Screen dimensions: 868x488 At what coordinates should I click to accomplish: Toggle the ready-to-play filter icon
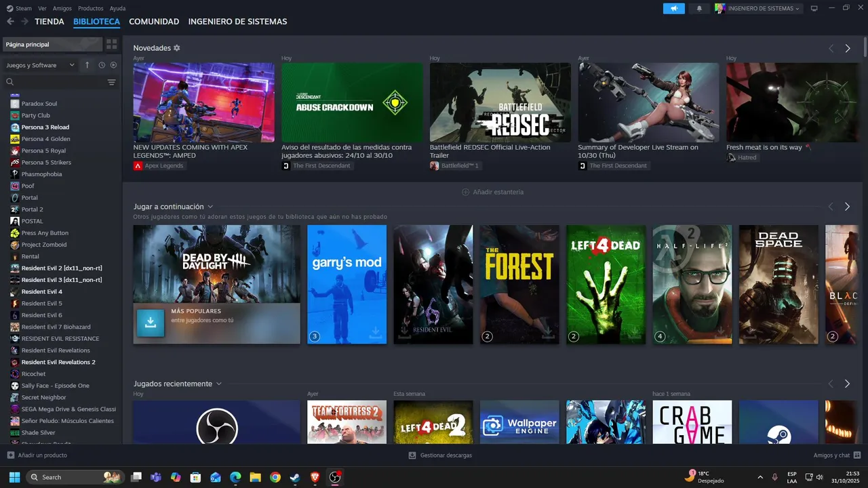113,65
